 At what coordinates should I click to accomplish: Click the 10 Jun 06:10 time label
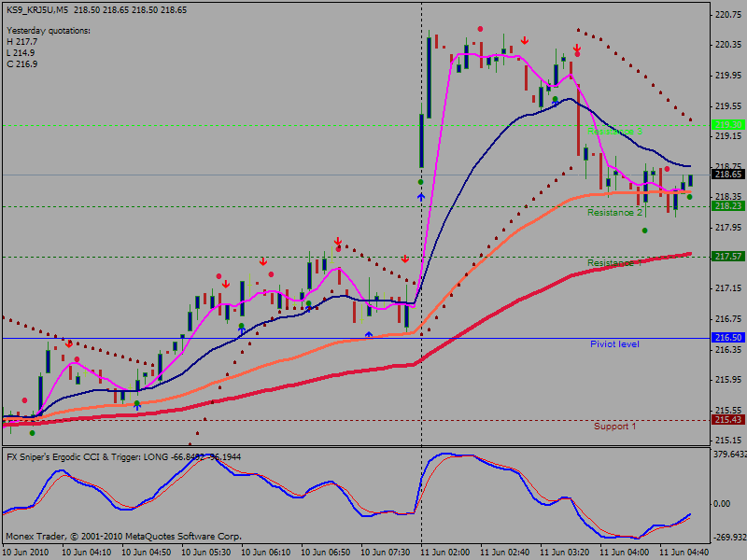click(x=266, y=553)
